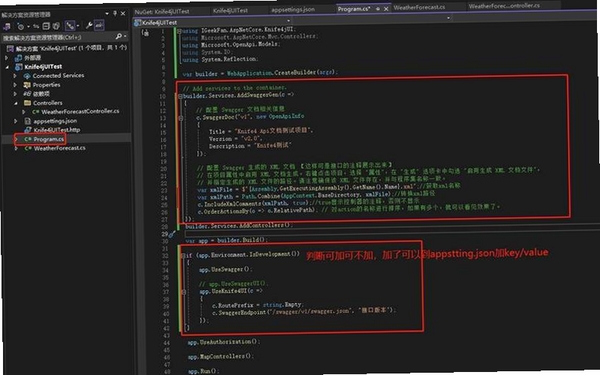Viewport: 600px width, 375px height.
Task: Click the solution home icon in Solution Explorer toolbar
Action: pos(7,26)
